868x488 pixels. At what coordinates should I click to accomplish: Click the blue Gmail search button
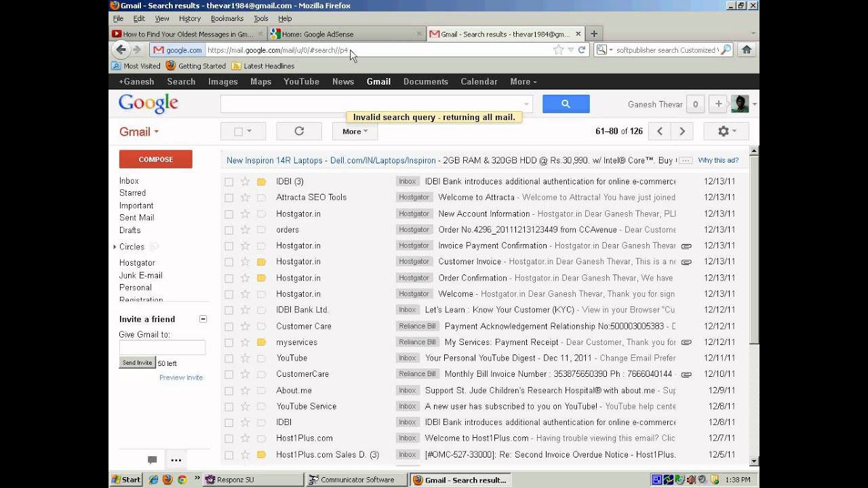coord(566,104)
